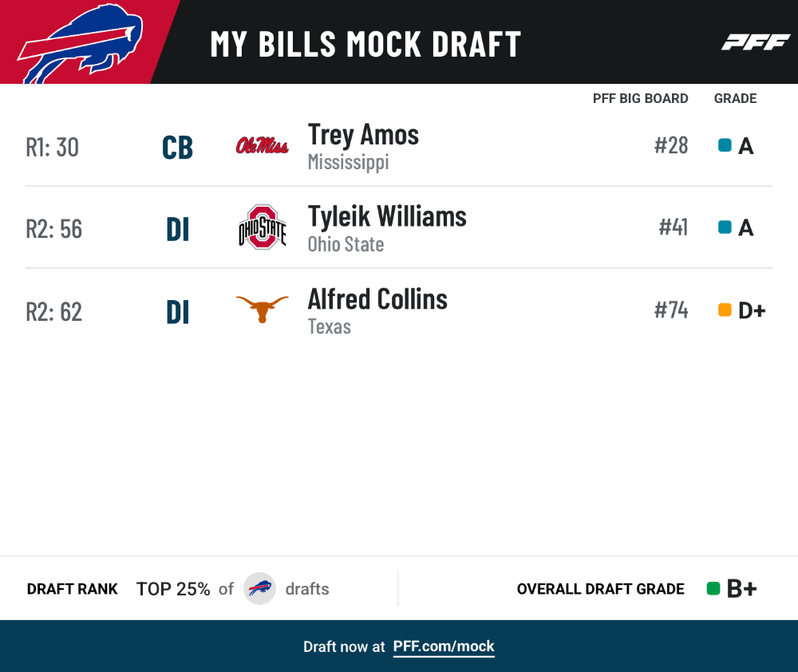Click the Ohio State team logo
Image resolution: width=798 pixels, height=672 pixels.
pos(262,227)
